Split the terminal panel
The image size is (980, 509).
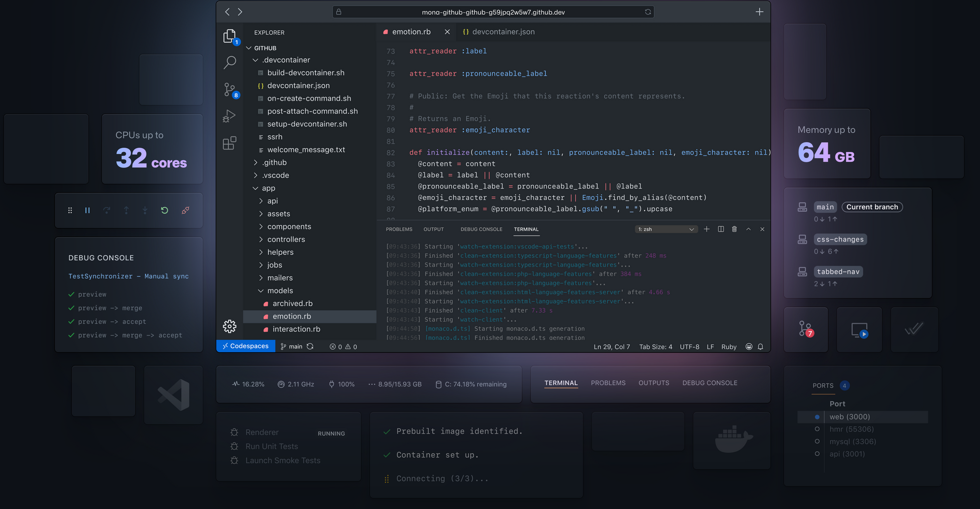tap(721, 229)
